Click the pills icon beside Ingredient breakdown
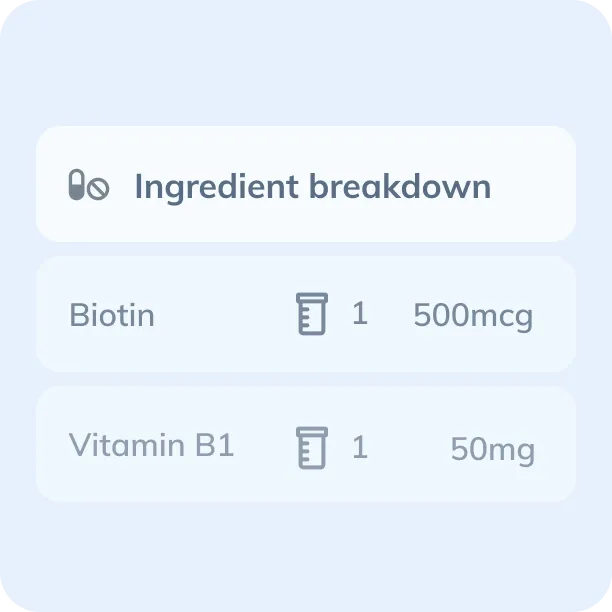 pyautogui.click(x=88, y=186)
